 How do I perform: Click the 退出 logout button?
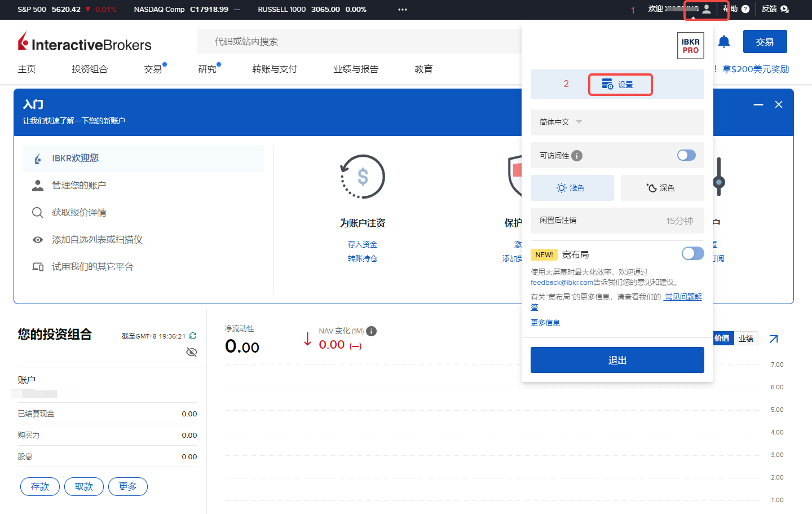click(617, 360)
